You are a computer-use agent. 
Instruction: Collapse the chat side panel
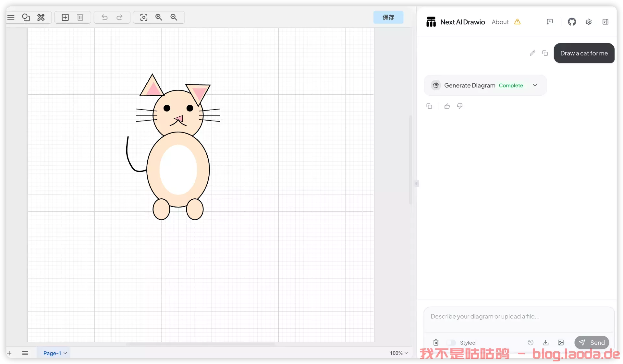605,22
